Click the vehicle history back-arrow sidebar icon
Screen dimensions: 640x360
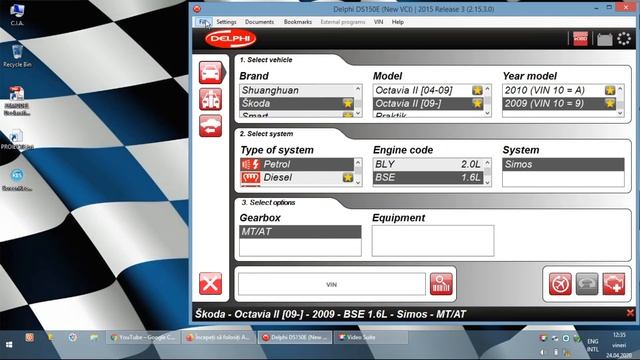click(211, 126)
